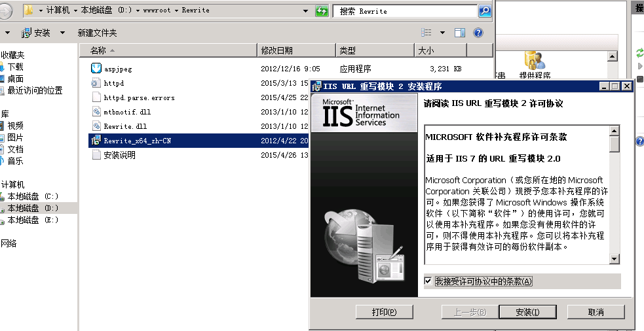
Task: Expand the 计算机 breadcrumb arrow
Action: pyautogui.click(x=75, y=10)
